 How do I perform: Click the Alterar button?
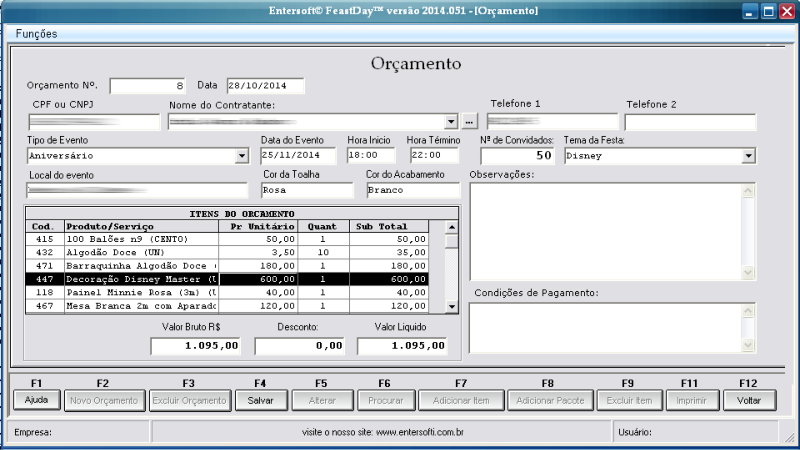322,401
